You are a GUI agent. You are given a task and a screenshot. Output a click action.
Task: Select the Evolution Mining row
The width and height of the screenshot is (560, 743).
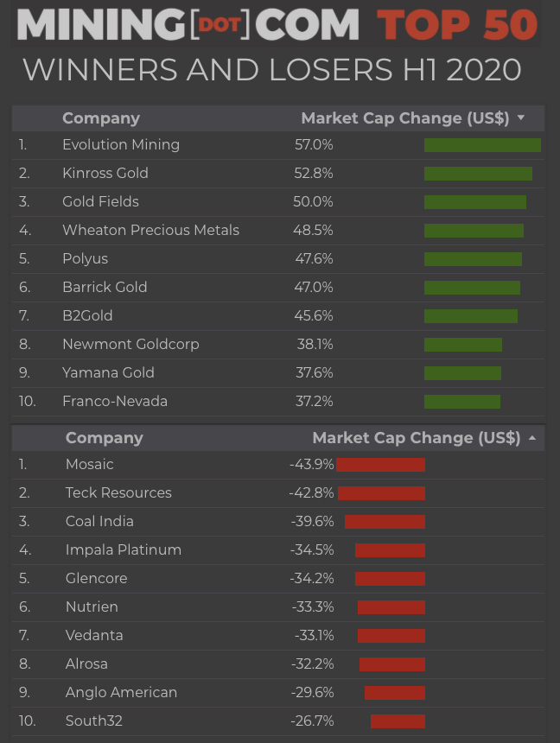click(x=121, y=144)
